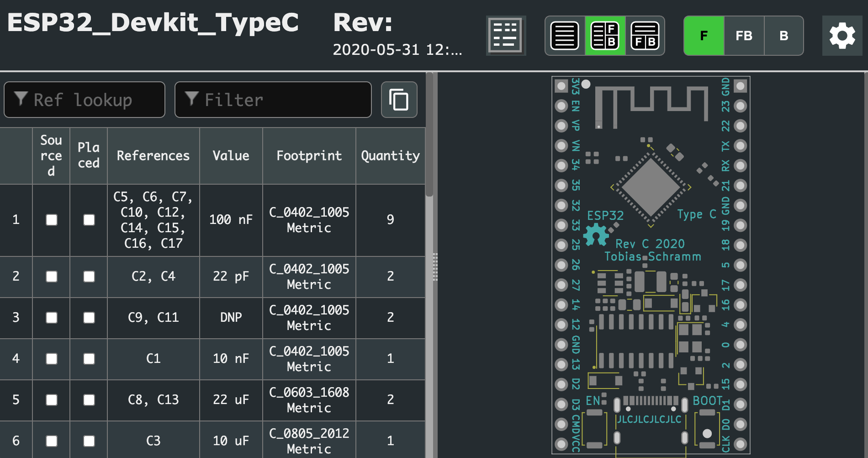Copy the BOM table to clipboard
Image resolution: width=868 pixels, height=458 pixels.
pos(399,100)
